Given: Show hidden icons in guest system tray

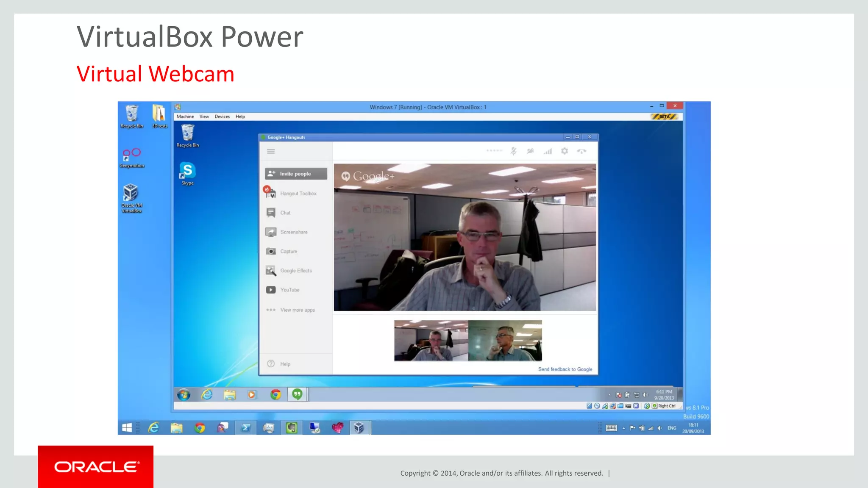Looking at the screenshot, I should point(609,395).
